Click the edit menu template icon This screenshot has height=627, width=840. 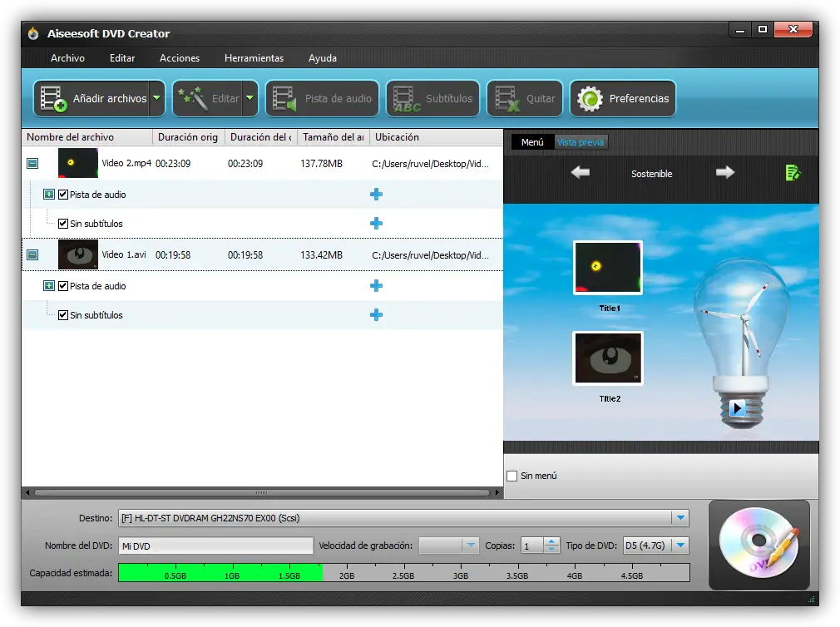click(792, 173)
